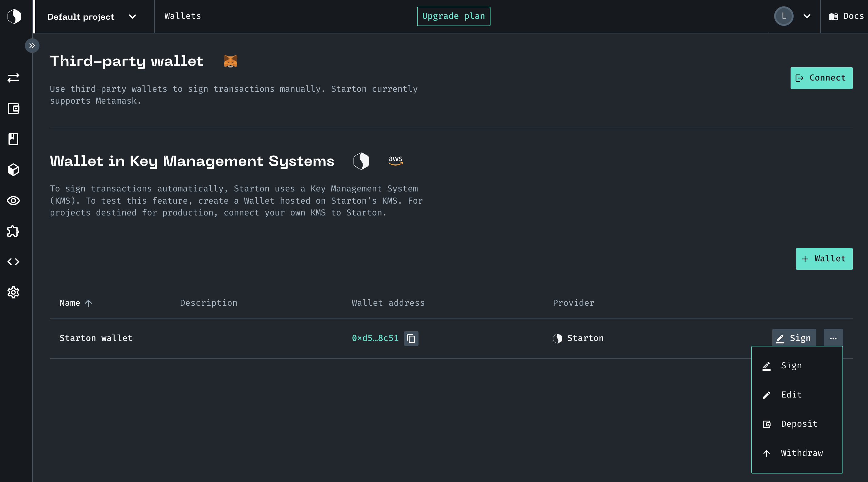This screenshot has height=482, width=868.
Task: Select Edit in the wallet menu
Action: point(797,395)
